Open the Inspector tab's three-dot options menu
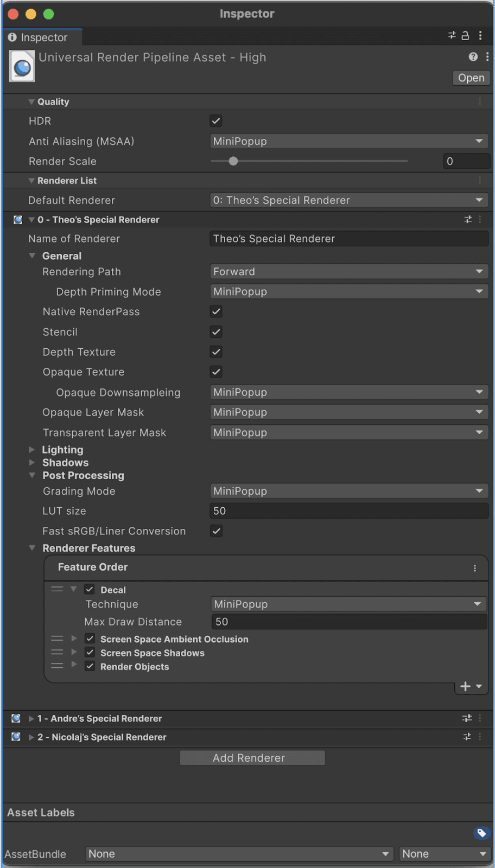The width and height of the screenshot is (495, 868). [480, 36]
